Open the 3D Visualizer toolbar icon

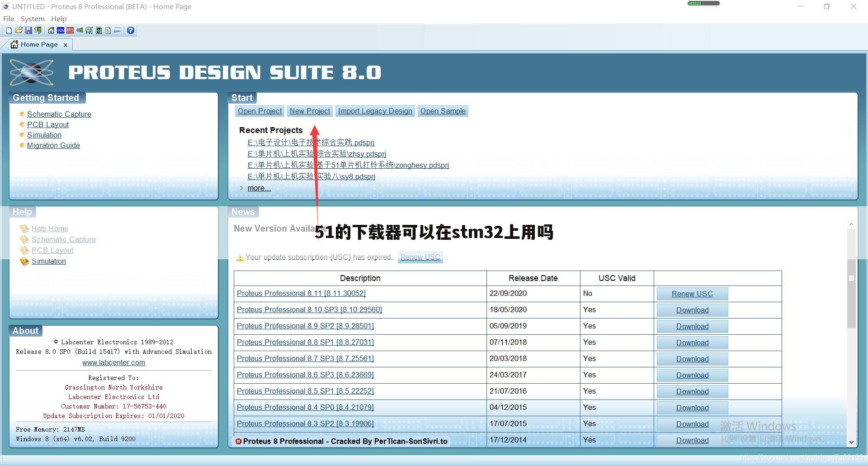80,30
